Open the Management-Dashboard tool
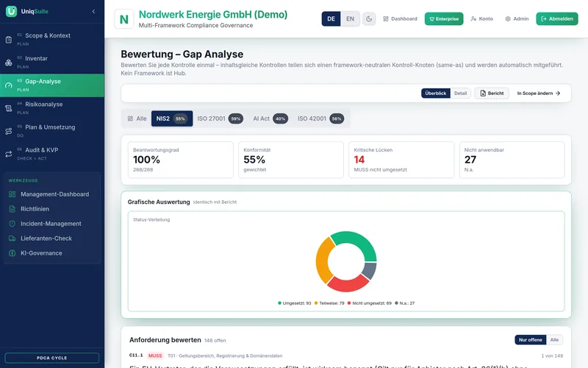The height and width of the screenshot is (368, 588). point(52,194)
